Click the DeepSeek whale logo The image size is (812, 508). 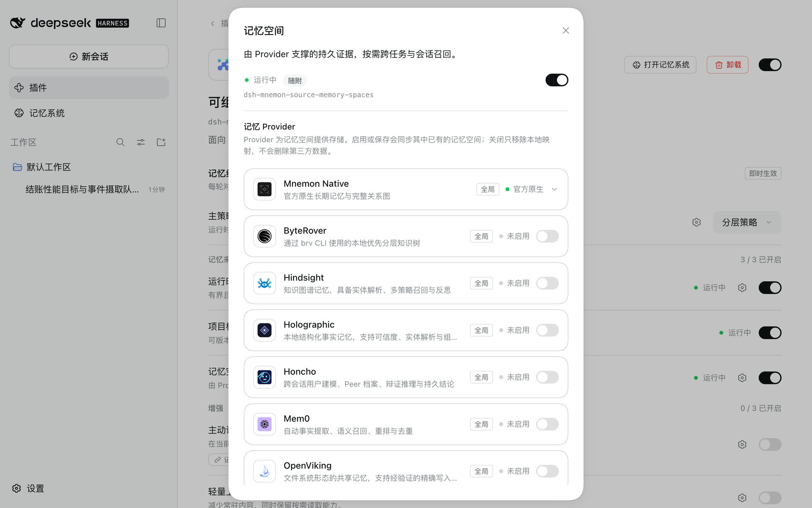coord(18,23)
